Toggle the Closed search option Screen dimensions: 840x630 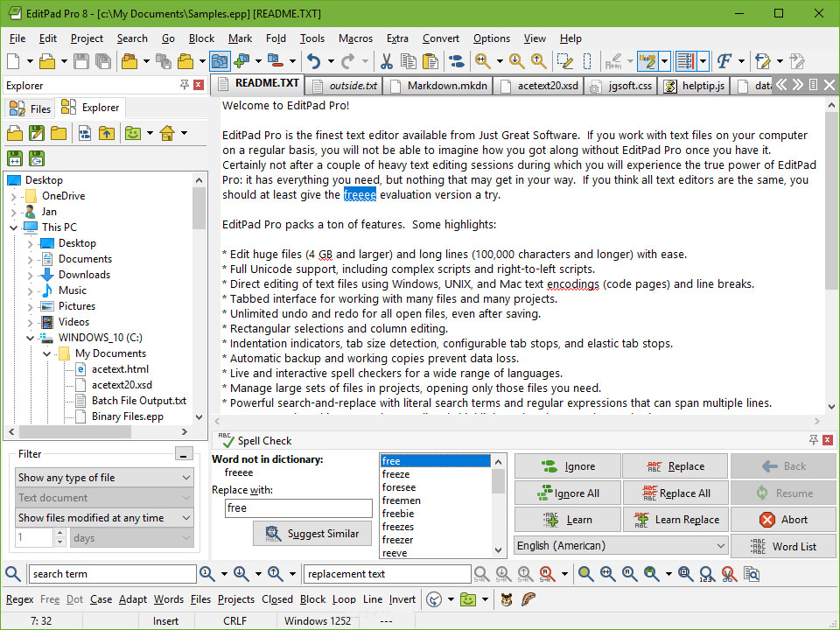277,598
